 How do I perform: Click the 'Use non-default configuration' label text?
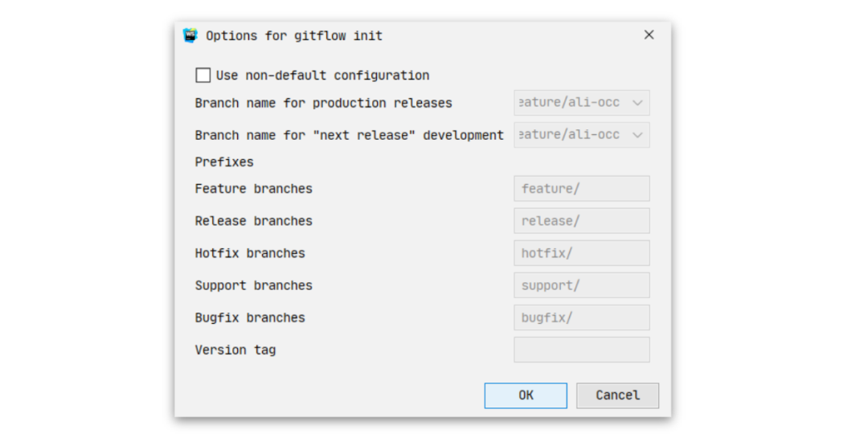(x=323, y=76)
